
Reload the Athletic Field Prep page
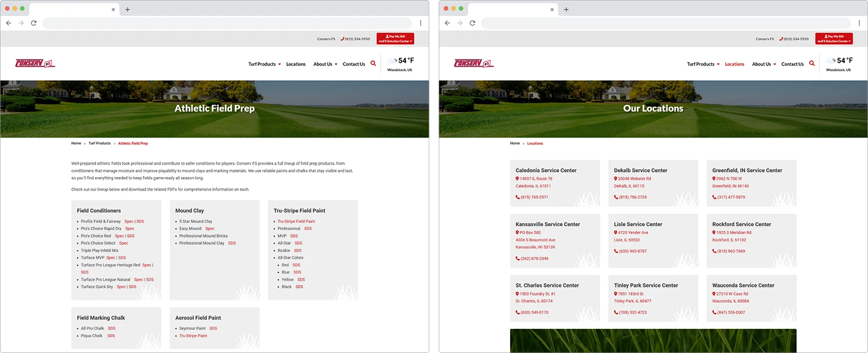pos(34,22)
